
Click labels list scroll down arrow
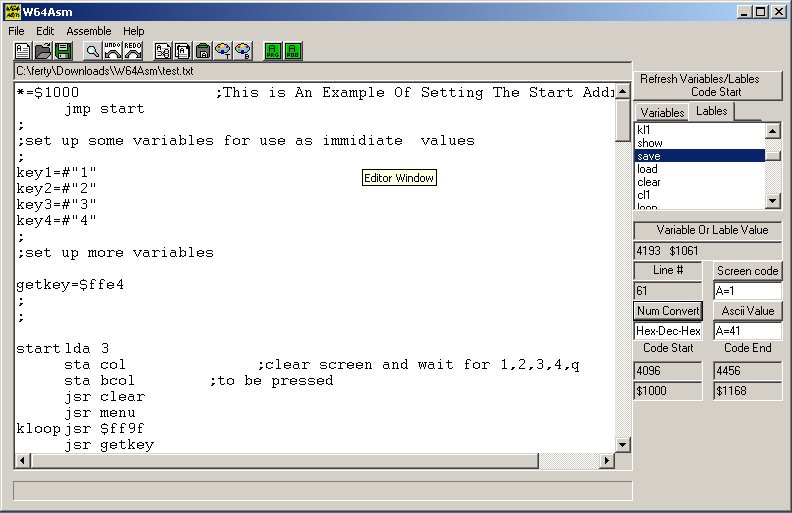click(773, 200)
